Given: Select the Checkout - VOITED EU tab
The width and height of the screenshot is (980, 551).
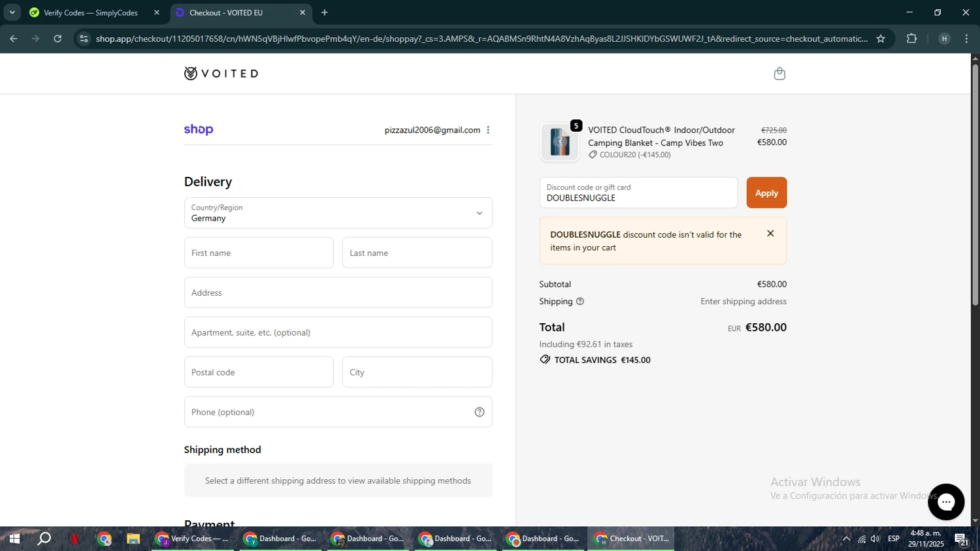Looking at the screenshot, I should click(x=240, y=12).
